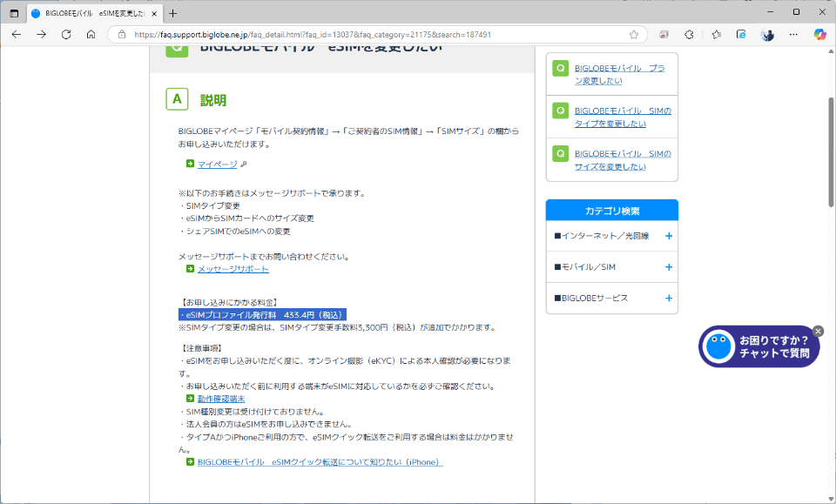
Task: Click the ・SIMタイプ変更 list line
Action: pyautogui.click(x=210, y=206)
